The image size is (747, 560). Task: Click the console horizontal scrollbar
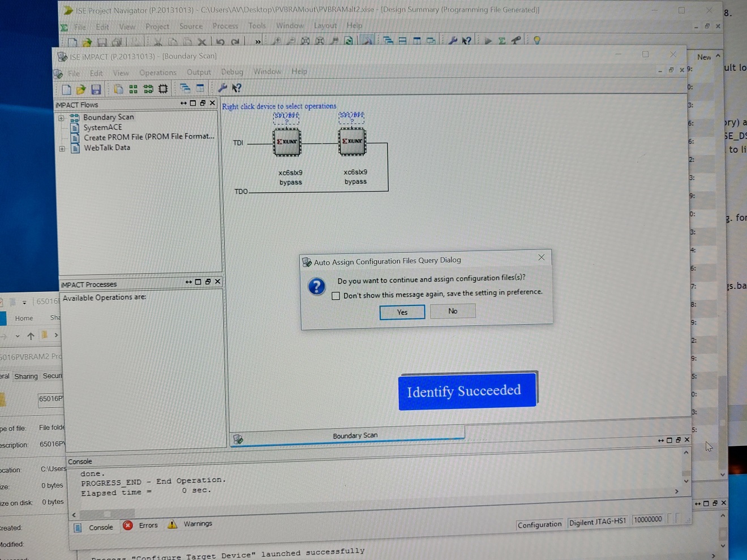(x=226, y=514)
